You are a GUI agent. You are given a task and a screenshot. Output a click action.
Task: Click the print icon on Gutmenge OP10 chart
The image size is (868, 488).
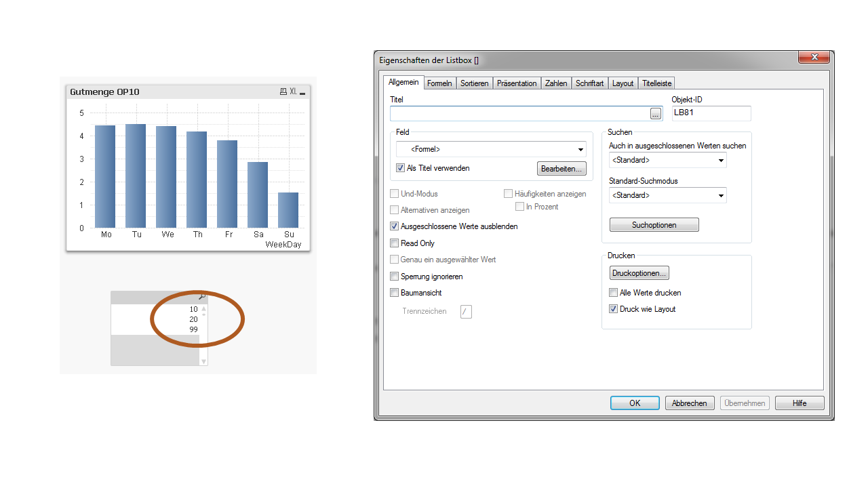(283, 91)
